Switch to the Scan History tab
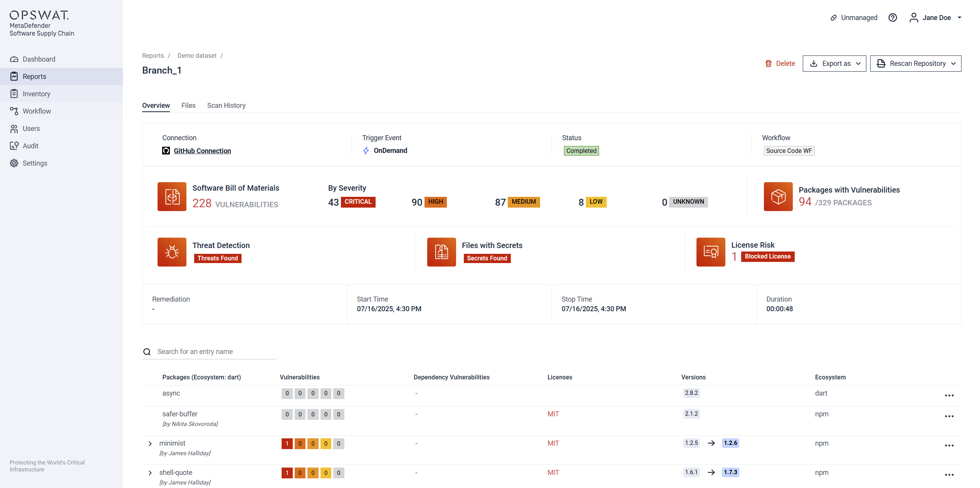This screenshot has width=980, height=488. [226, 106]
